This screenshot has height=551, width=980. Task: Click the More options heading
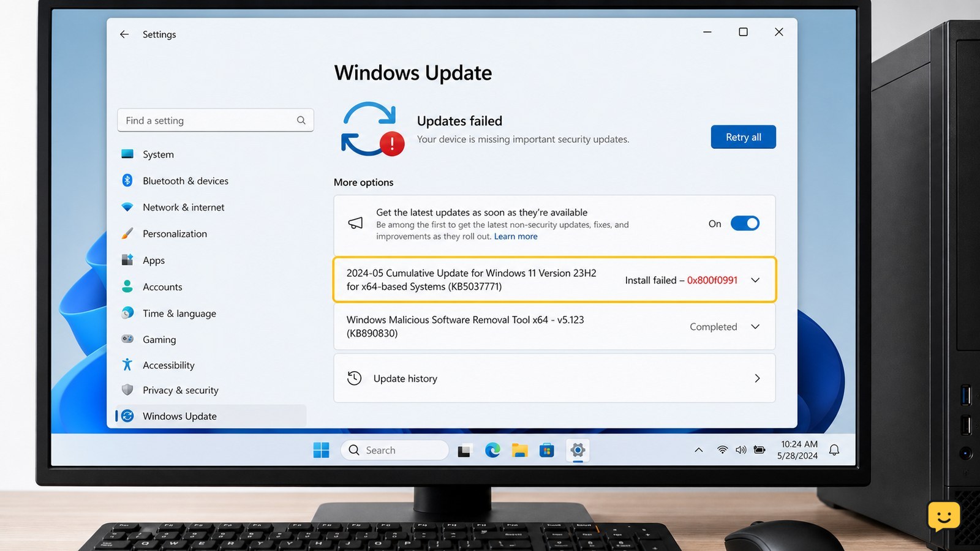[x=363, y=182]
